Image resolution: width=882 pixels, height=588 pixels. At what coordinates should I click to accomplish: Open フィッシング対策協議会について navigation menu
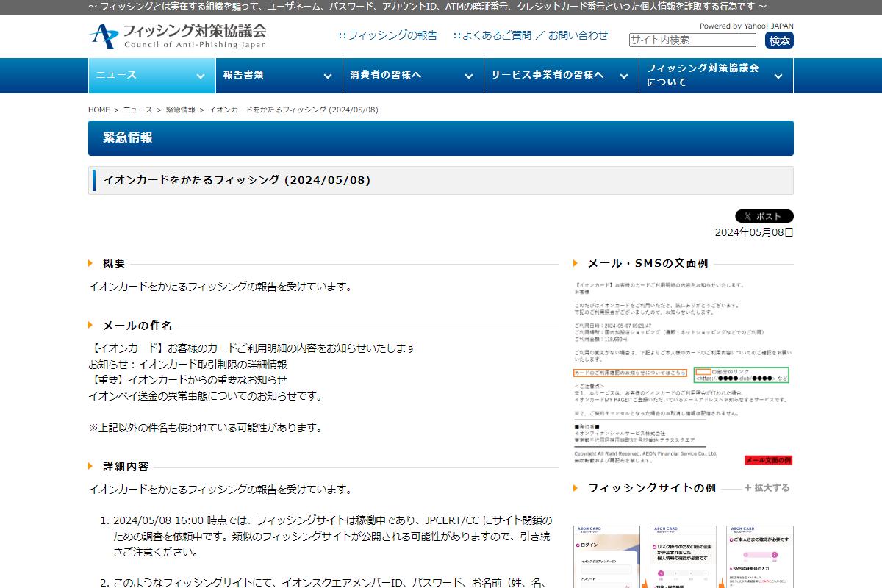tap(716, 75)
